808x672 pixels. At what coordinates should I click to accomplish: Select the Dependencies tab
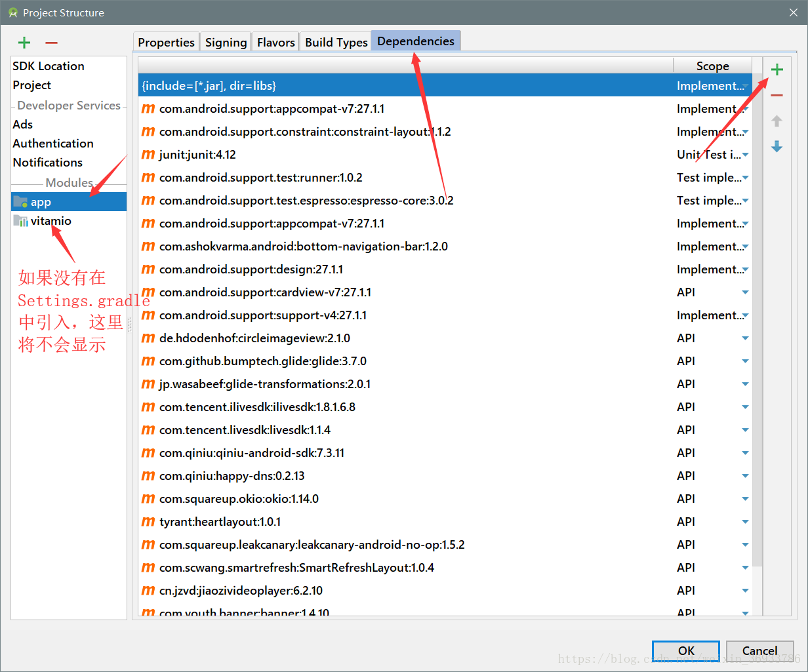[416, 41]
